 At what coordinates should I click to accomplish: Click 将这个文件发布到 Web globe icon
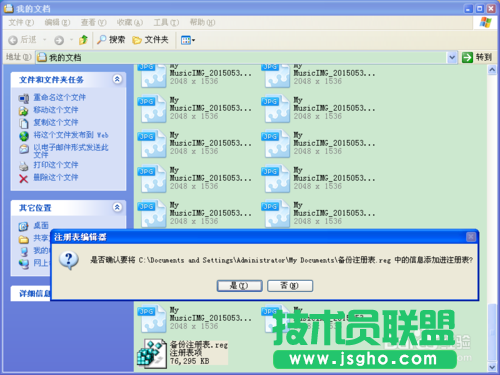(24, 136)
